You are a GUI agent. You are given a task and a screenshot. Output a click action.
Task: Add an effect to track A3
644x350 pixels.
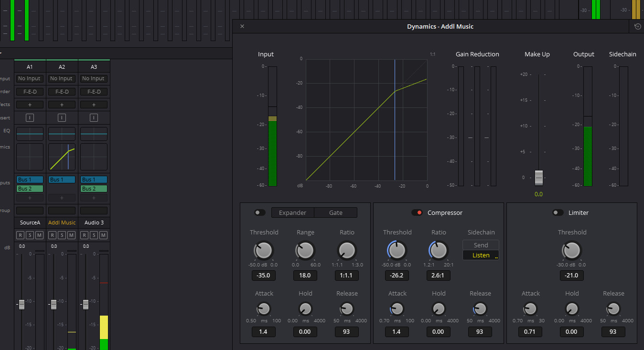tap(94, 105)
